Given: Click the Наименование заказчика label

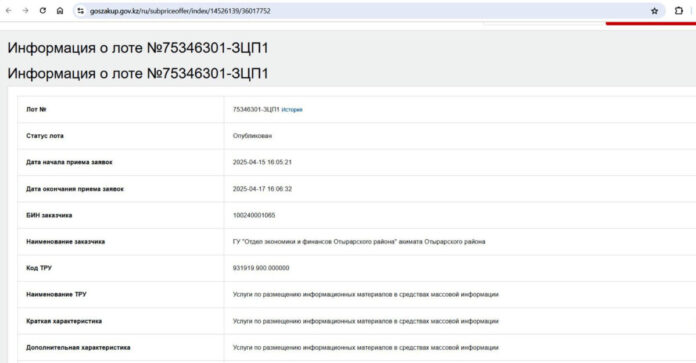Looking at the screenshot, I should (65, 242).
